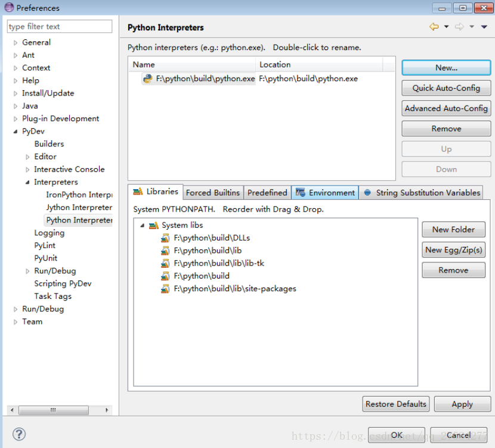Expand the Java preferences node

pos(15,106)
